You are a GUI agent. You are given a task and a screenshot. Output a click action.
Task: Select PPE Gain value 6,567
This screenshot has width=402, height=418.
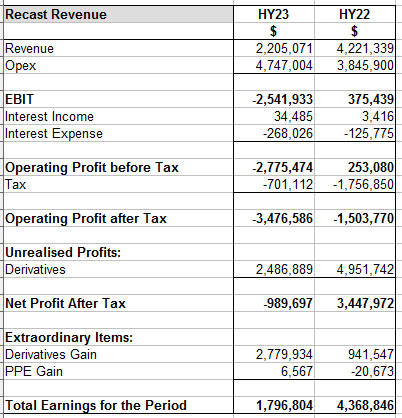tap(297, 372)
